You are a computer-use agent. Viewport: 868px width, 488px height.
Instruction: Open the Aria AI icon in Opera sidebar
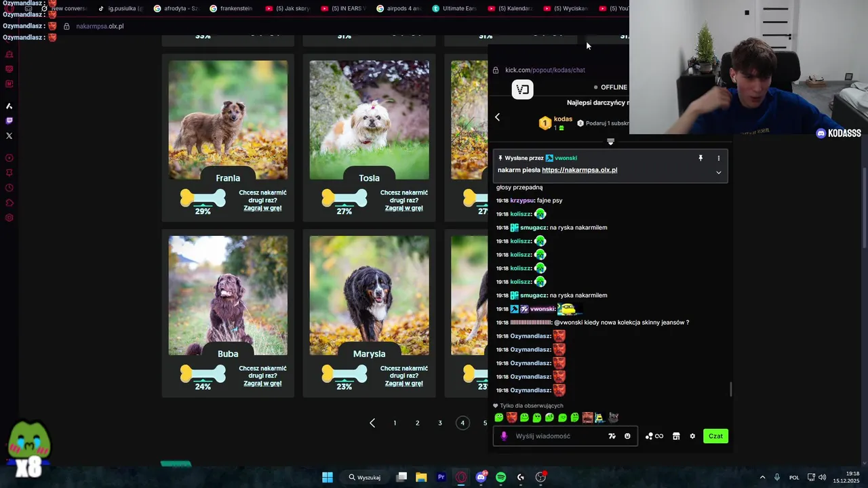click(9, 106)
